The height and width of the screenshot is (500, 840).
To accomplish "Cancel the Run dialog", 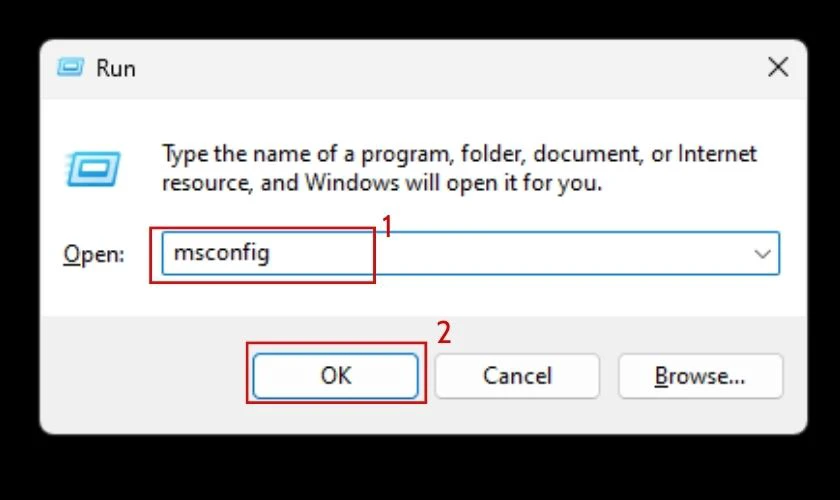I will [x=517, y=376].
